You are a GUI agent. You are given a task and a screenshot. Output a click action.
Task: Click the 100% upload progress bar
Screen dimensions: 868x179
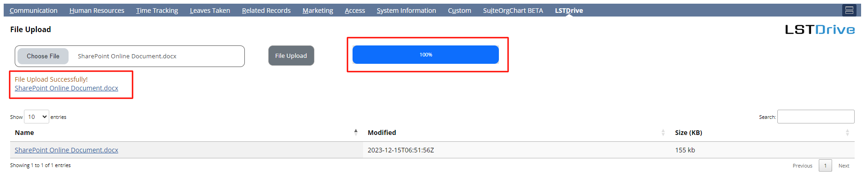click(x=426, y=55)
